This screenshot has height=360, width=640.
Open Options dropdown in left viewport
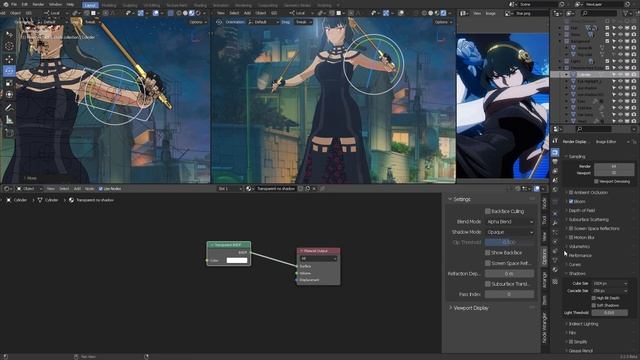tap(198, 22)
